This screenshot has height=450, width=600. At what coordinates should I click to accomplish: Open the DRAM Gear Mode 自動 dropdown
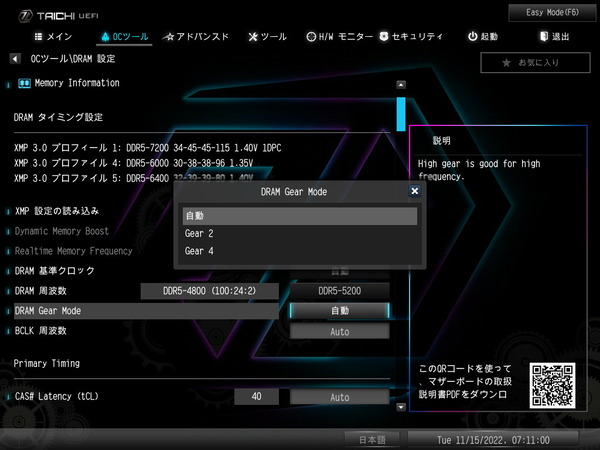(x=340, y=311)
